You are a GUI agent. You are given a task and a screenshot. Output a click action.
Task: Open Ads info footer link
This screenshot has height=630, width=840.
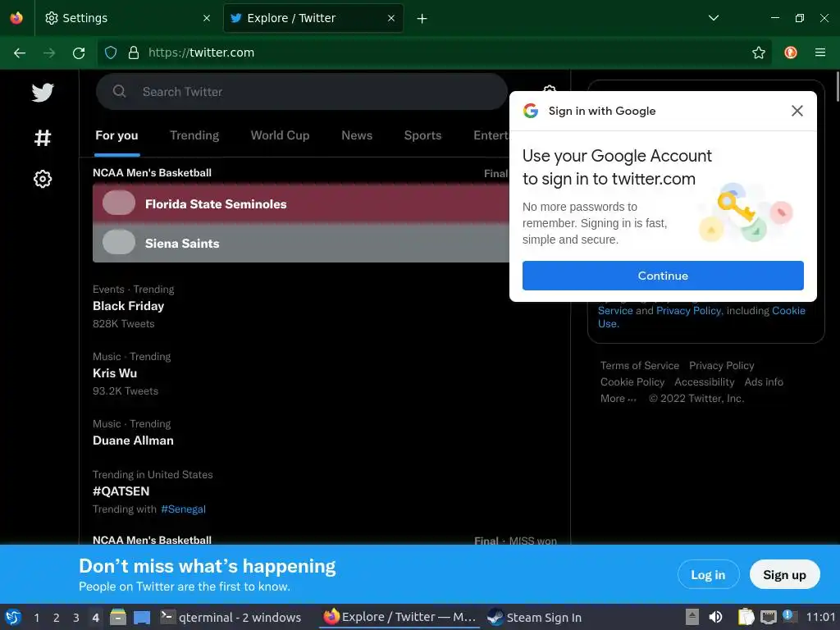point(764,382)
